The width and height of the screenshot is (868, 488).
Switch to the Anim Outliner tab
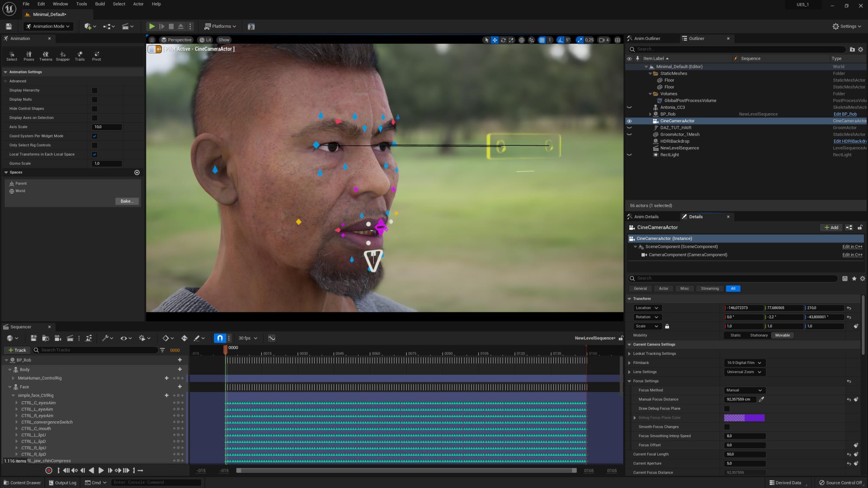point(647,39)
